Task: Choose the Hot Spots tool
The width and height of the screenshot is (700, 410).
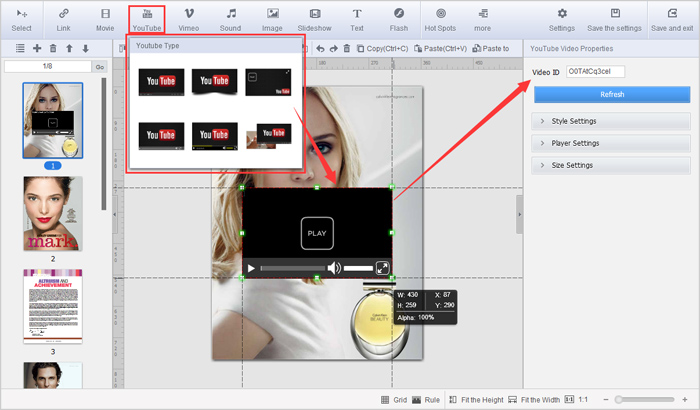Action: tap(440, 18)
